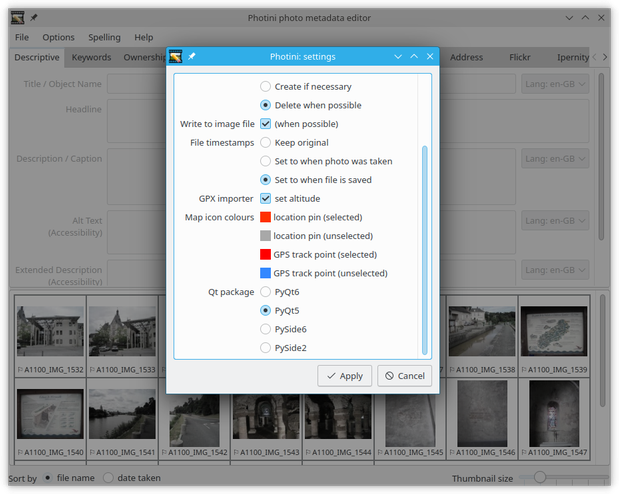This screenshot has width=619, height=494.
Task: Open Lang dropdown for Alt Text
Action: [x=555, y=221]
